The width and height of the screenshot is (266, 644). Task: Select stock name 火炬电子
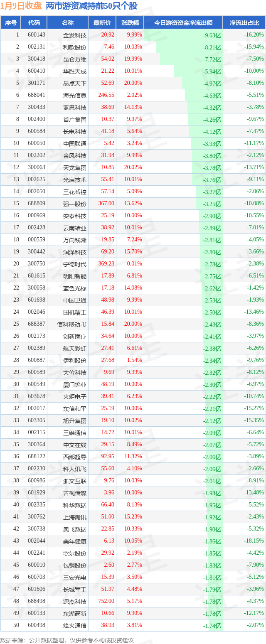(75, 396)
